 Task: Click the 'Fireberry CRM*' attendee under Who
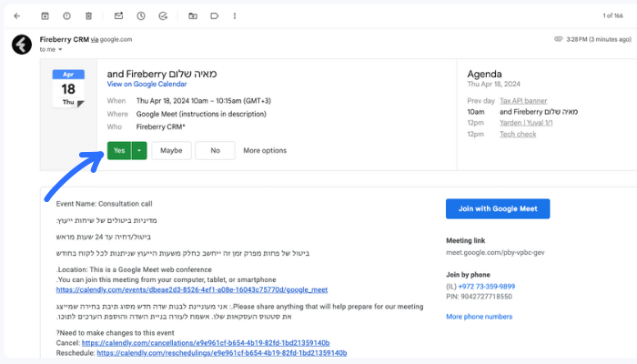160,126
